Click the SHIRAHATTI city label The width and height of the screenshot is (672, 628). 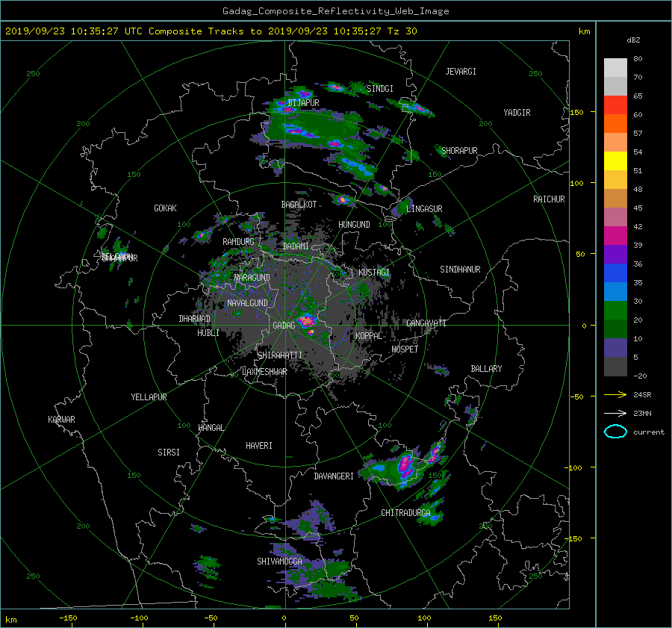[280, 355]
